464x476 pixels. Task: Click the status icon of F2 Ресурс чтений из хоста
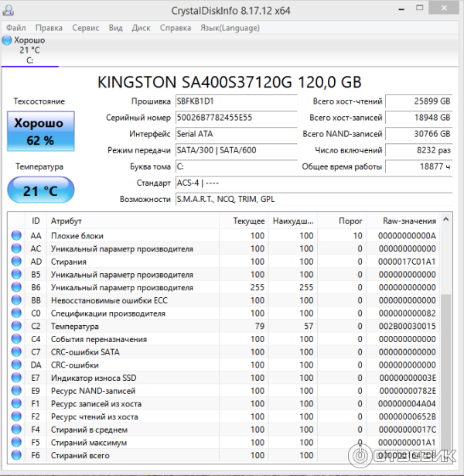[16, 416]
